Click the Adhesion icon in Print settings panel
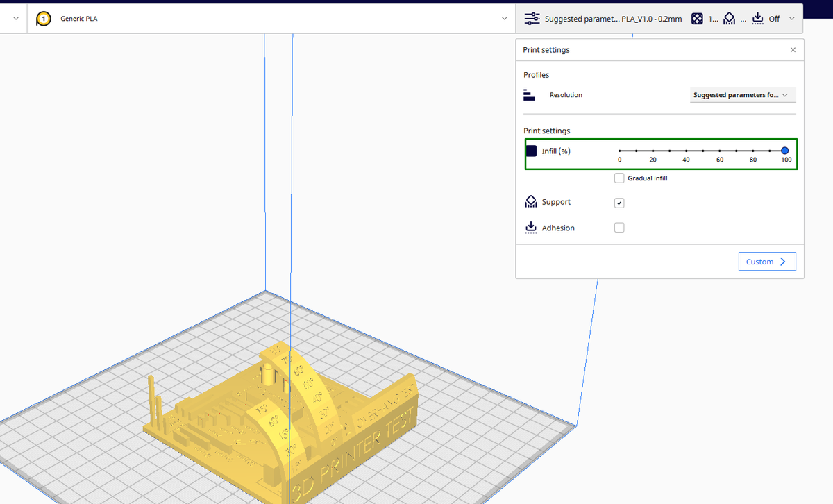 click(531, 227)
